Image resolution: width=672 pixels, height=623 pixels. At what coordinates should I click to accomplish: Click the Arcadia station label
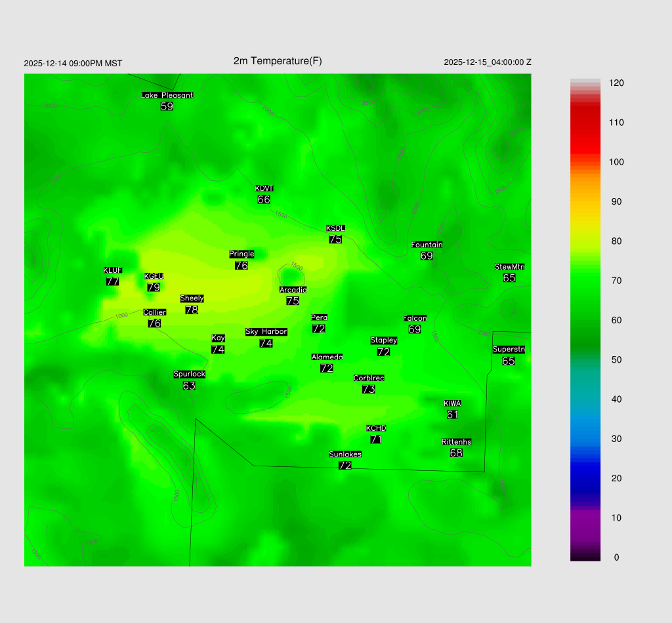click(293, 290)
